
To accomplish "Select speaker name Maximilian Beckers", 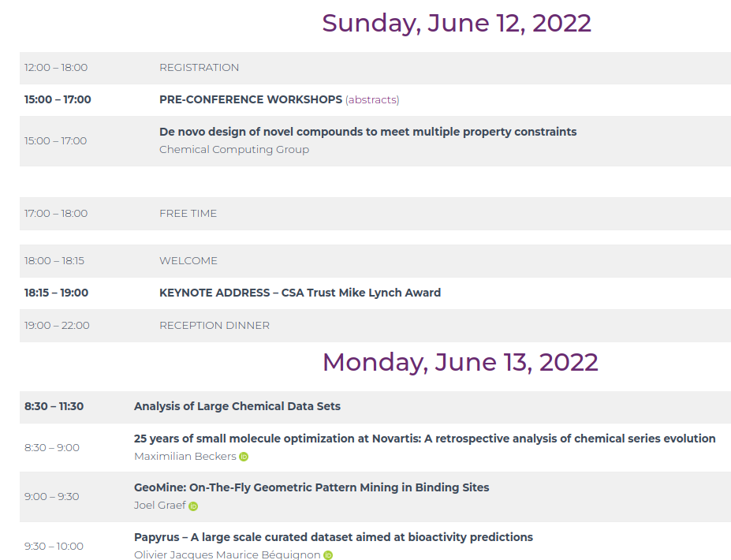I will point(185,457).
